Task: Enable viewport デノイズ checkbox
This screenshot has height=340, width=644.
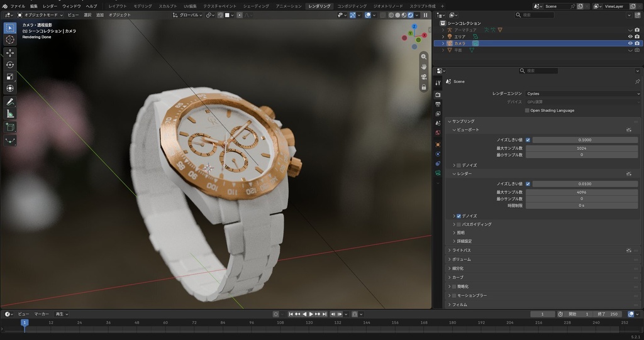Action: pyautogui.click(x=458, y=165)
